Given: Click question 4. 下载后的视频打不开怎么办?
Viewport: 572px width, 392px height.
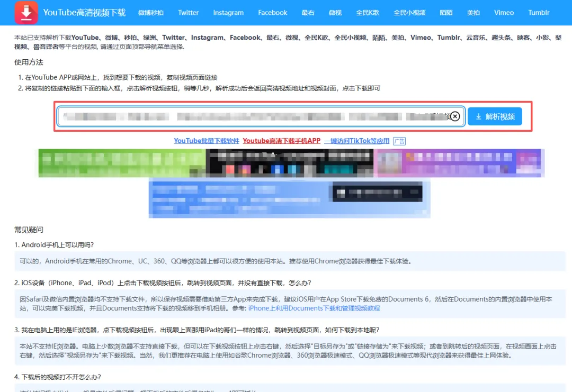Looking at the screenshot, I should (x=58, y=377).
